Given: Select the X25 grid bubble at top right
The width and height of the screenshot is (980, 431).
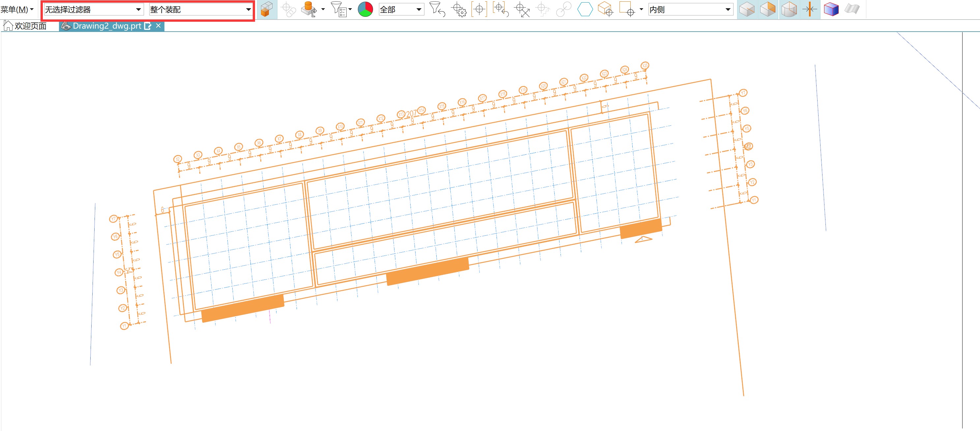Looking at the screenshot, I should tap(645, 66).
